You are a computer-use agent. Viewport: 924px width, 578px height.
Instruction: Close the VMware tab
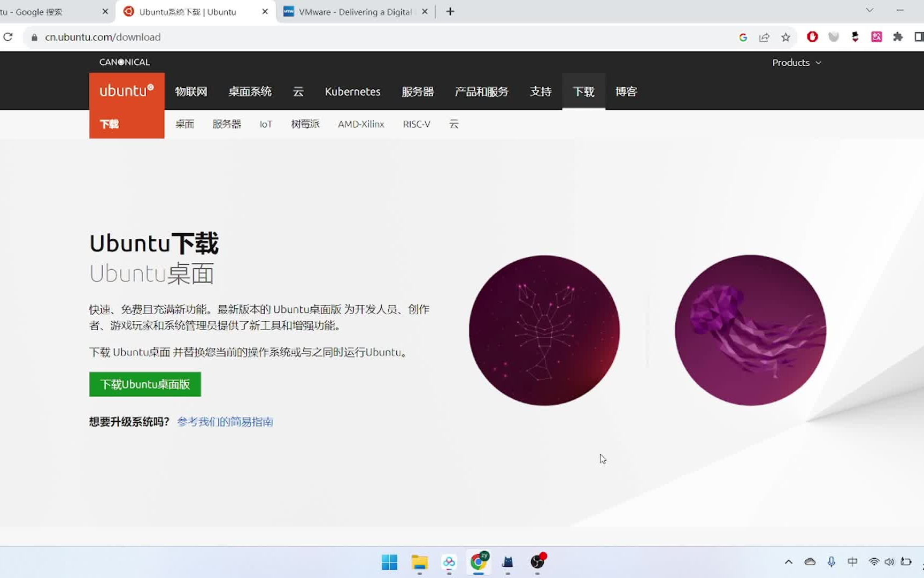tap(425, 11)
